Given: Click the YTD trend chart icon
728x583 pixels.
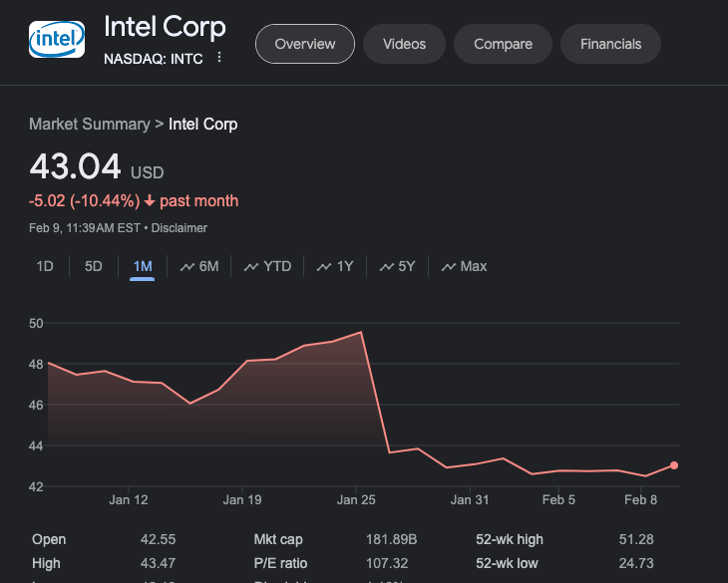Looking at the screenshot, I should (251, 267).
